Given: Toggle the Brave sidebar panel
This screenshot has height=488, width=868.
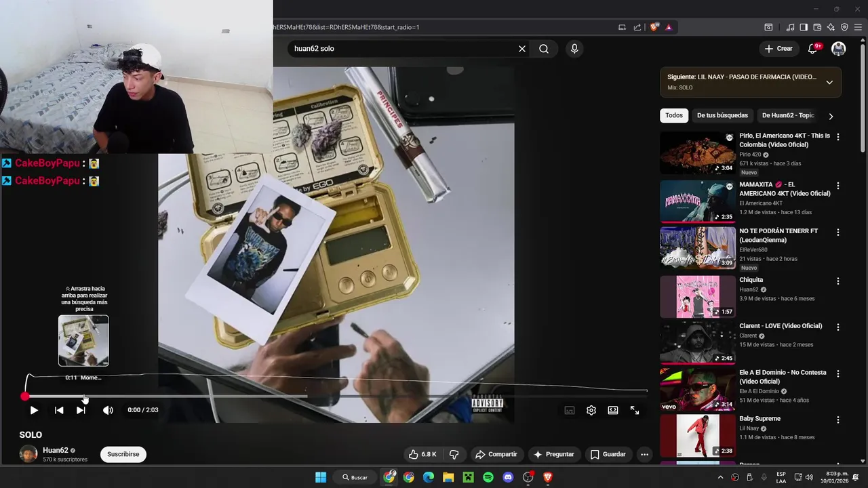Looking at the screenshot, I should (804, 27).
